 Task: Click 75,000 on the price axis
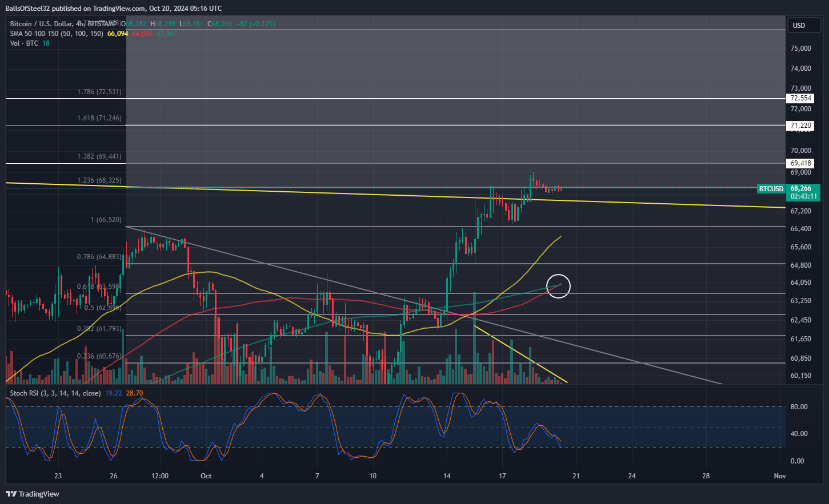click(800, 49)
